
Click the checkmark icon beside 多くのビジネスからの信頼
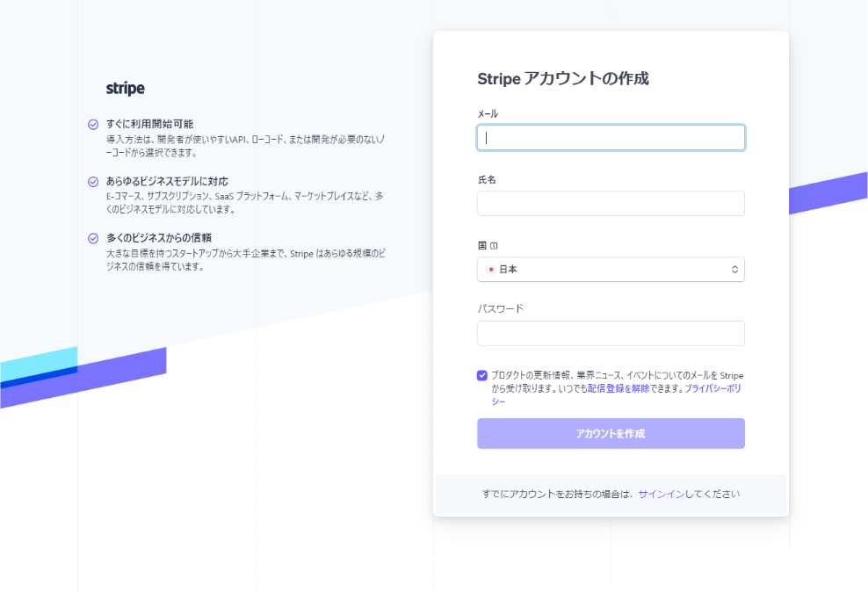click(92, 238)
